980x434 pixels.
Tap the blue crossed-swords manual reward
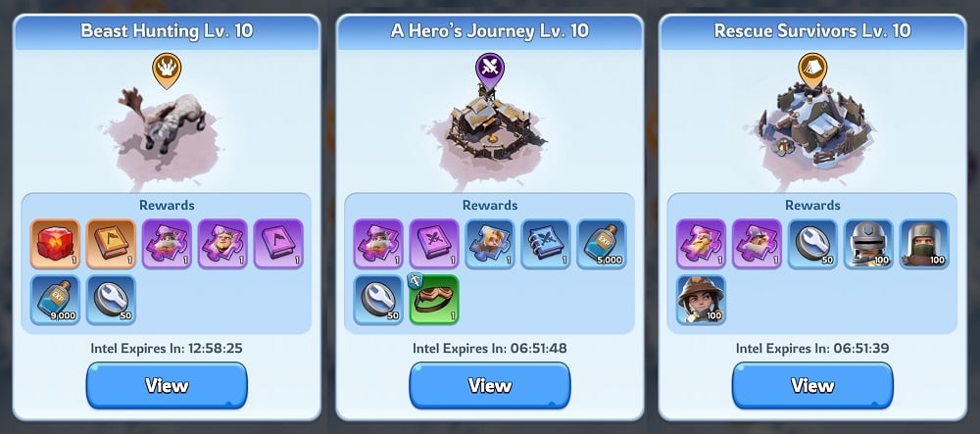[x=546, y=244]
